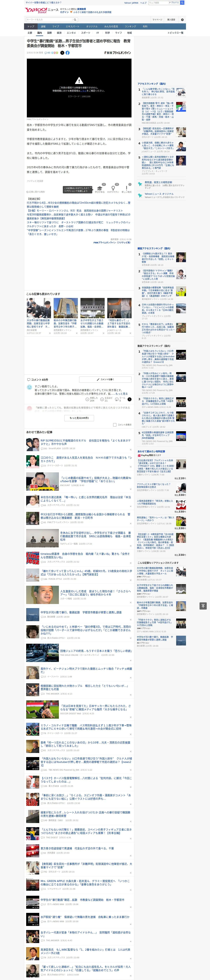Open settings with the gear icon
Viewport: 210px width, 980px height.
(182, 19)
